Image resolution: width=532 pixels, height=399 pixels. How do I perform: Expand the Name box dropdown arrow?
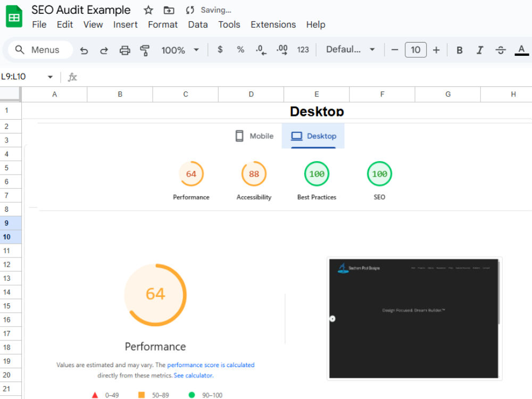(x=50, y=77)
